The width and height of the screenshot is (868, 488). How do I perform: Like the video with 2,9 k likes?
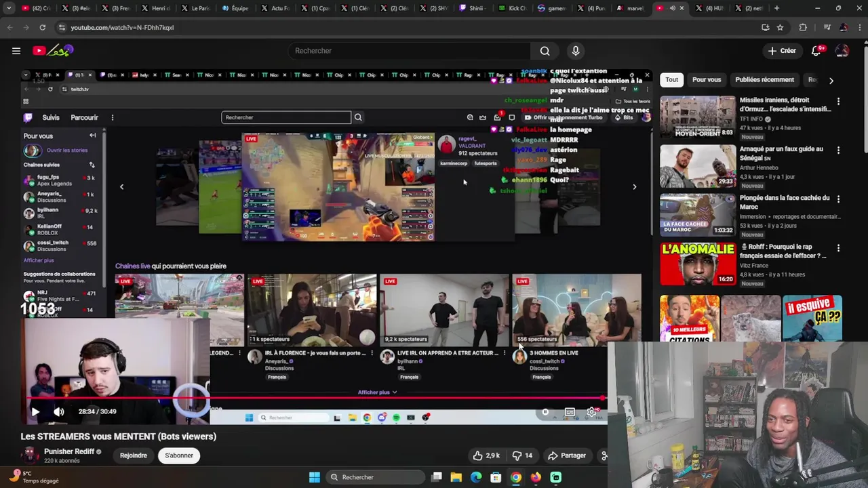[486, 455]
